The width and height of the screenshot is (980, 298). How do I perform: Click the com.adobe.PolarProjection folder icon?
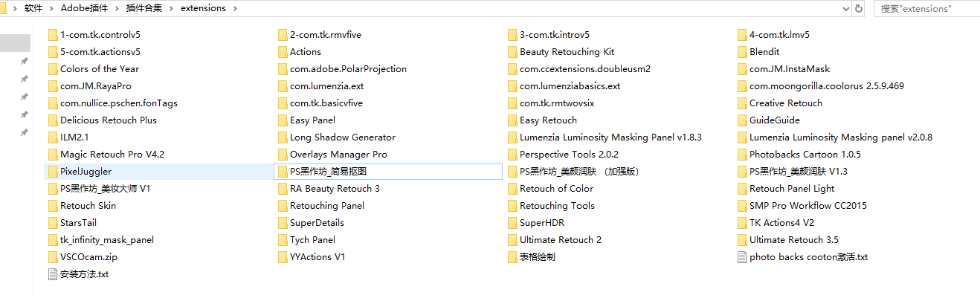pos(283,69)
